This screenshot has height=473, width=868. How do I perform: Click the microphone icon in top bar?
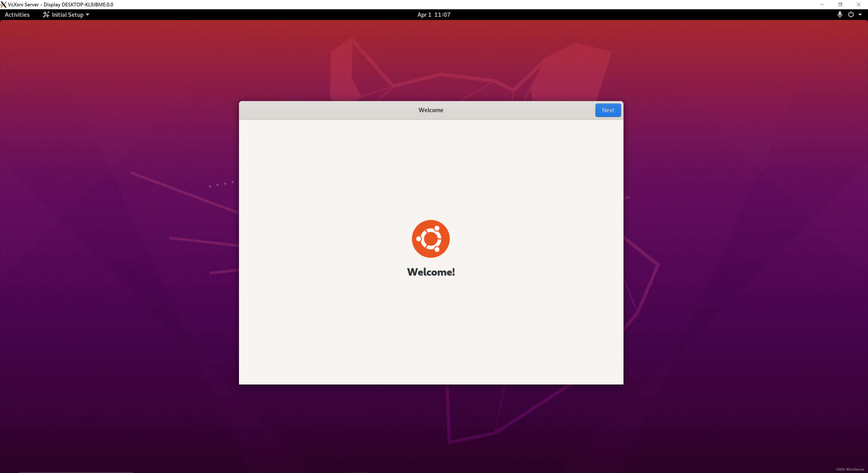coord(840,14)
